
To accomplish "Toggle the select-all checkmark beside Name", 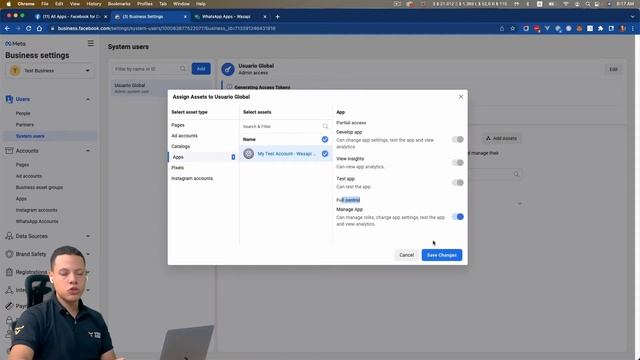I will coord(325,140).
